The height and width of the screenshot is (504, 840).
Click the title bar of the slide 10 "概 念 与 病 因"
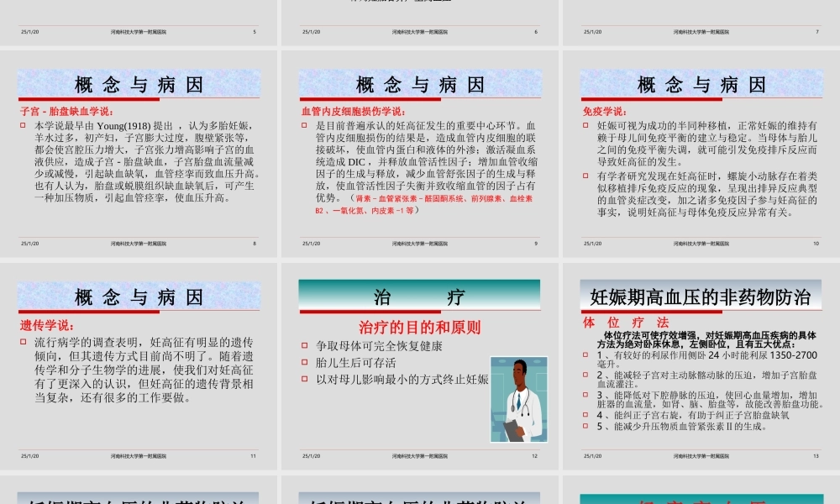point(700,84)
